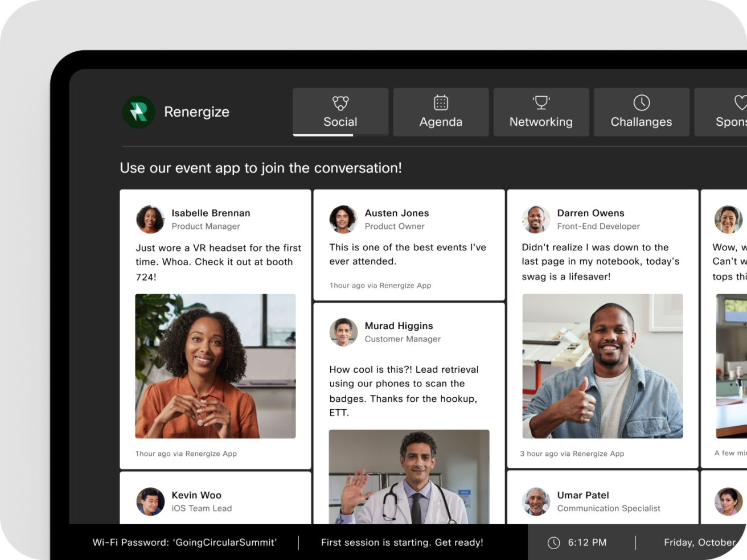Open the Social tab
747x560 pixels.
click(x=340, y=112)
